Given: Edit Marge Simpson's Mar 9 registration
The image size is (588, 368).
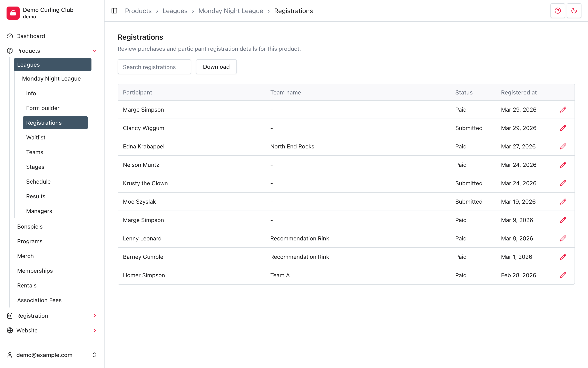Looking at the screenshot, I should 563,220.
